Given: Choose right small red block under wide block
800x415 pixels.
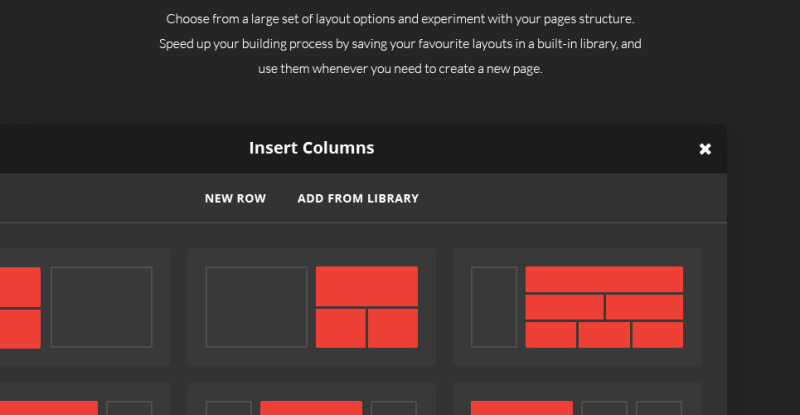Looking at the screenshot, I should coord(393,328).
